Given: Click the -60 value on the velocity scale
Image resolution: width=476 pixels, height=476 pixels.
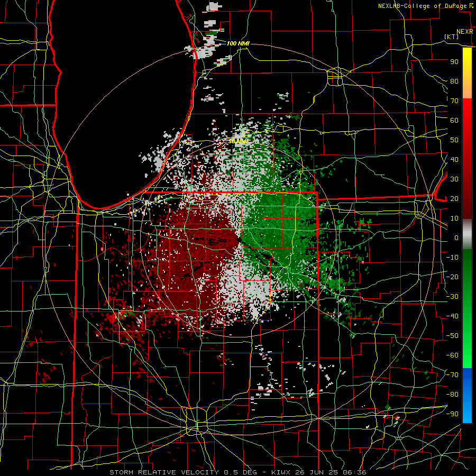Looking at the screenshot, I should (x=452, y=355).
